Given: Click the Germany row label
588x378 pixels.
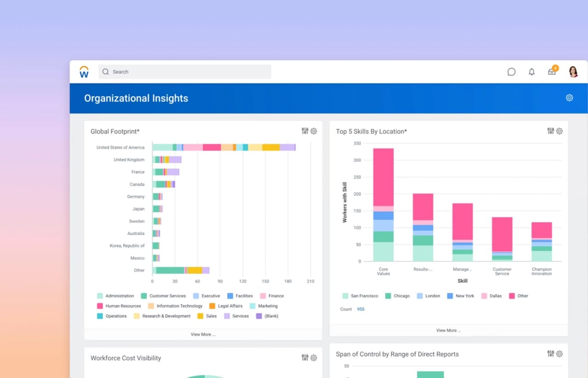Looking at the screenshot, I should (x=136, y=197).
